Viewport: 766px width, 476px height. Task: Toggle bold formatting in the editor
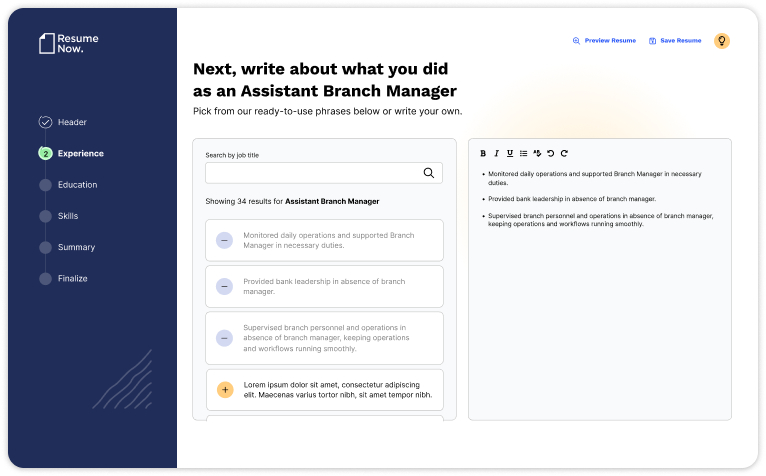tap(483, 153)
